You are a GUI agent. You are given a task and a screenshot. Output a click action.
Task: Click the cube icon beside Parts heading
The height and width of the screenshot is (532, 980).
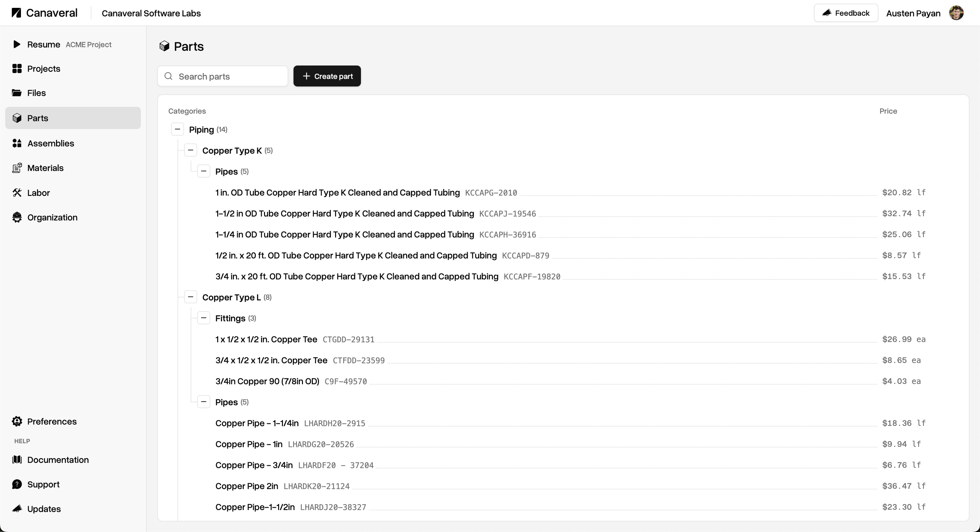pyautogui.click(x=164, y=46)
